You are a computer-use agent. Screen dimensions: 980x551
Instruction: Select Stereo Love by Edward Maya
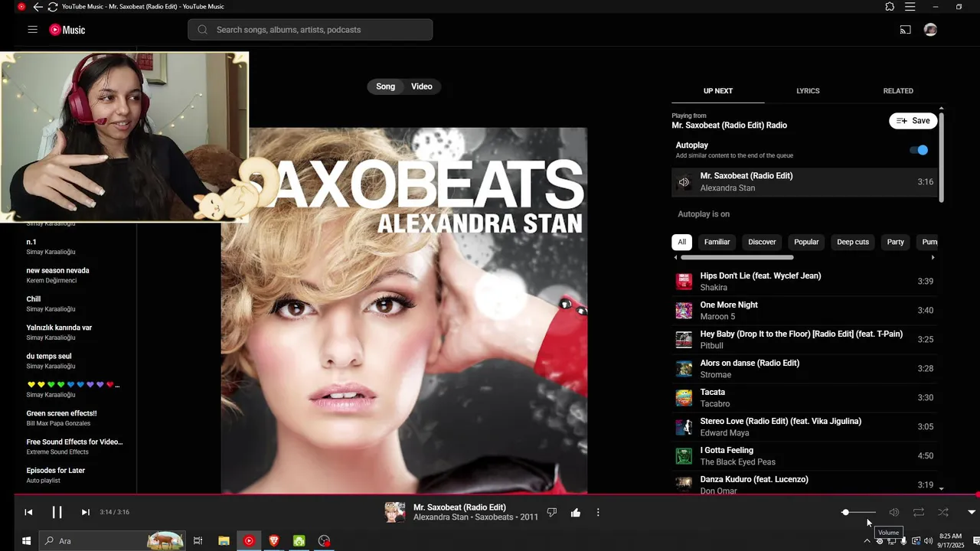coord(804,427)
